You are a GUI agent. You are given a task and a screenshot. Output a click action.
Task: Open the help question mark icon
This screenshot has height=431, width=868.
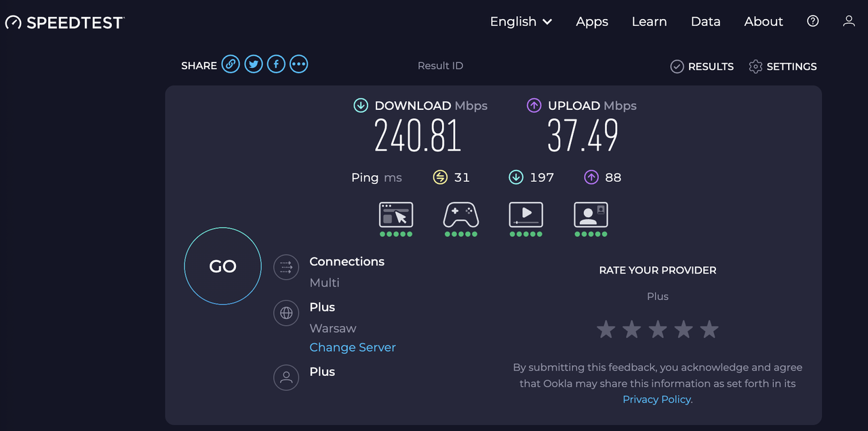[x=813, y=21]
